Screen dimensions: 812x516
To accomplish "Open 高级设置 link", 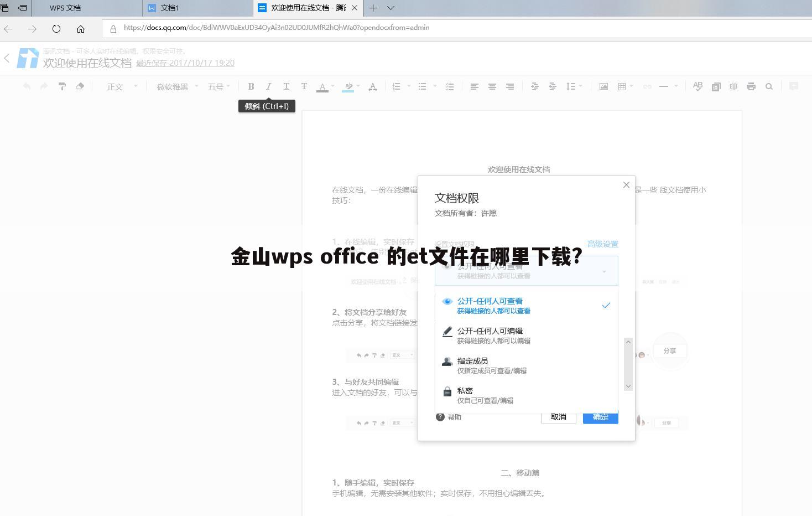I will 602,244.
